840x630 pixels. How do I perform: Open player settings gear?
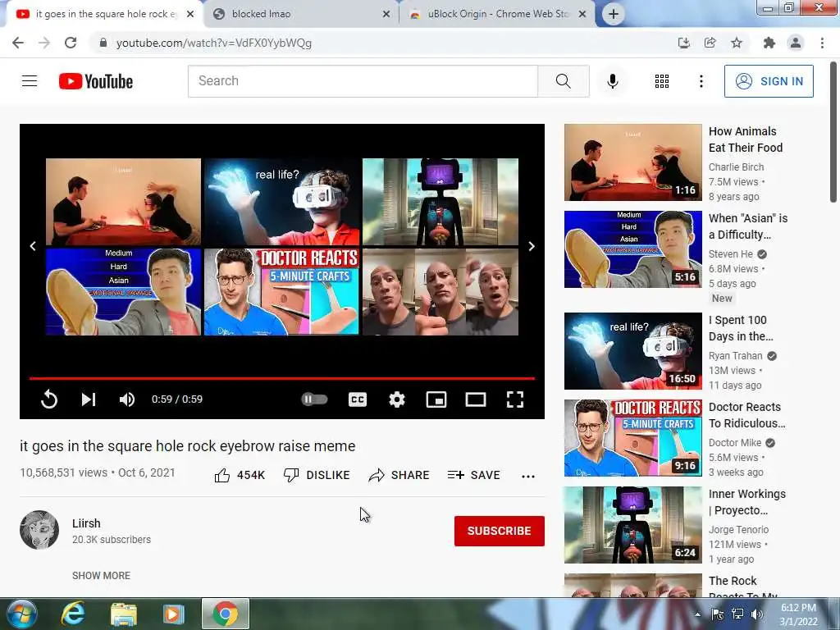[397, 399]
